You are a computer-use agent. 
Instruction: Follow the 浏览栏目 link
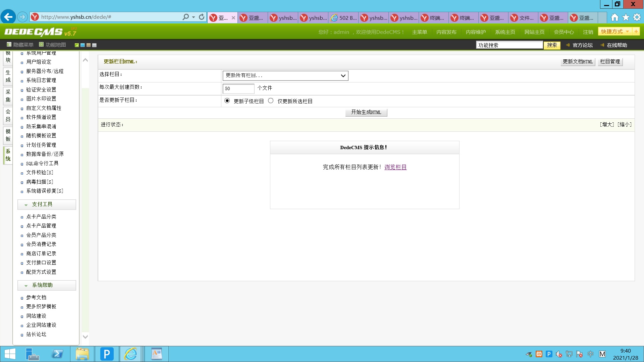tap(395, 167)
